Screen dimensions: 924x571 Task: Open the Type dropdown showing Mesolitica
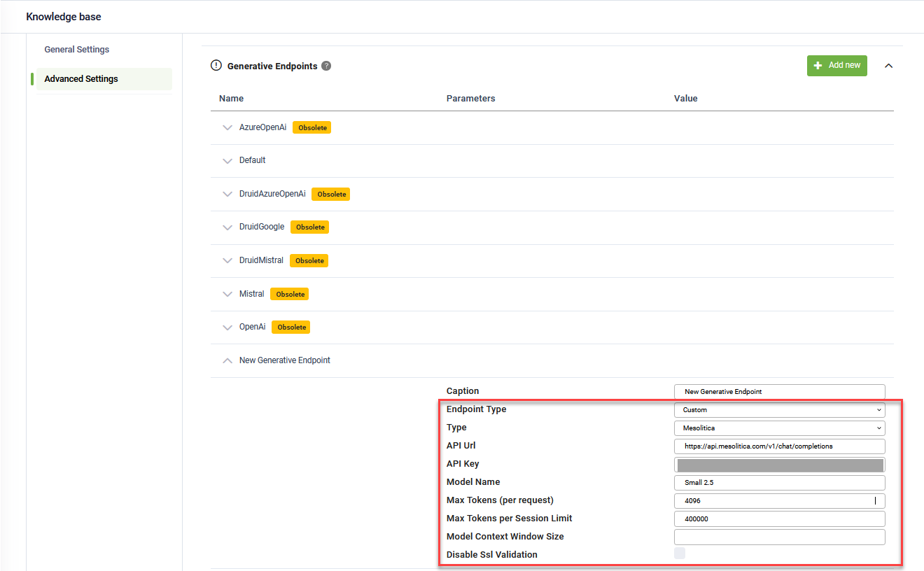[x=780, y=428]
